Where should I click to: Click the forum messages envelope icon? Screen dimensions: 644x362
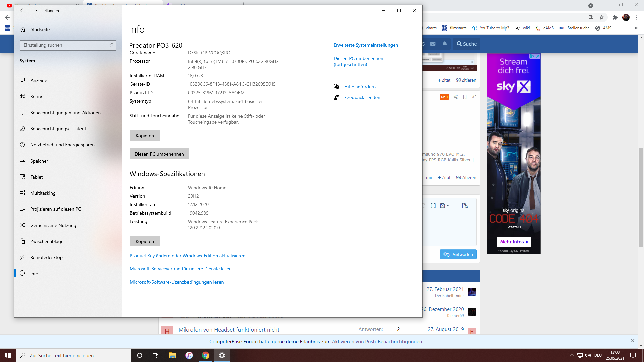[x=433, y=44]
